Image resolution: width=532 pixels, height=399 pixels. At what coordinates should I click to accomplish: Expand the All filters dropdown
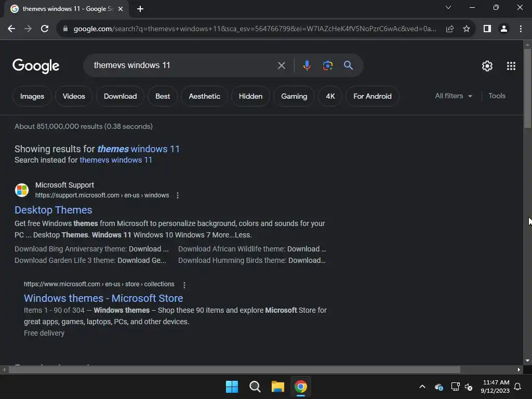[454, 96]
